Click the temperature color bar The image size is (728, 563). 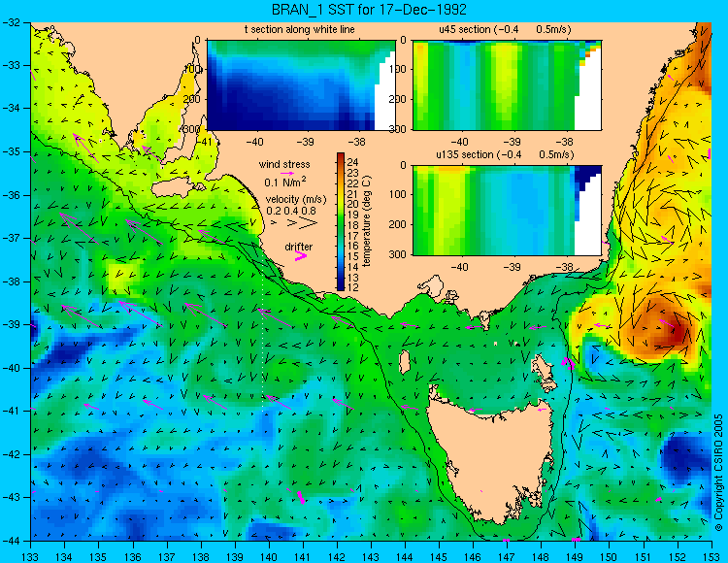[x=341, y=222]
